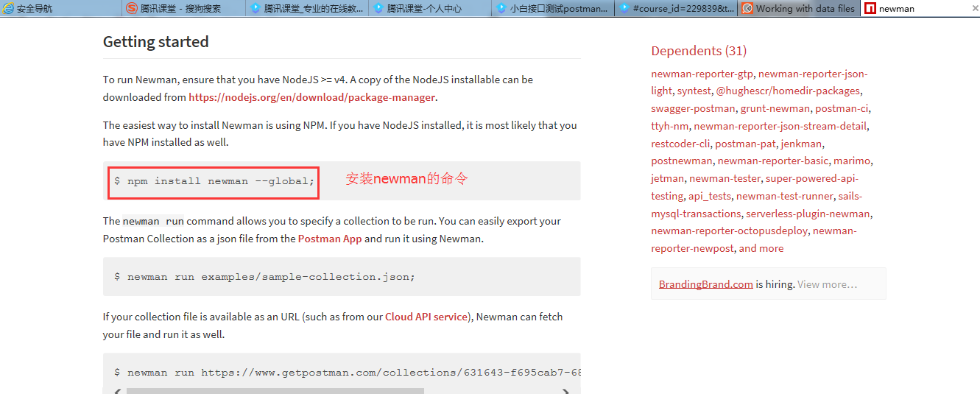Open the Postman App link
This screenshot has height=394, width=980.
330,239
